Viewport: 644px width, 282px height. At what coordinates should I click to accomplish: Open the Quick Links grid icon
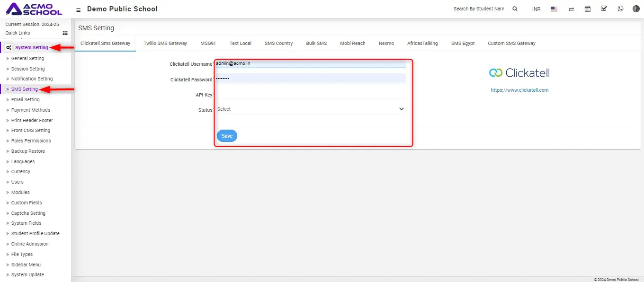(65, 33)
